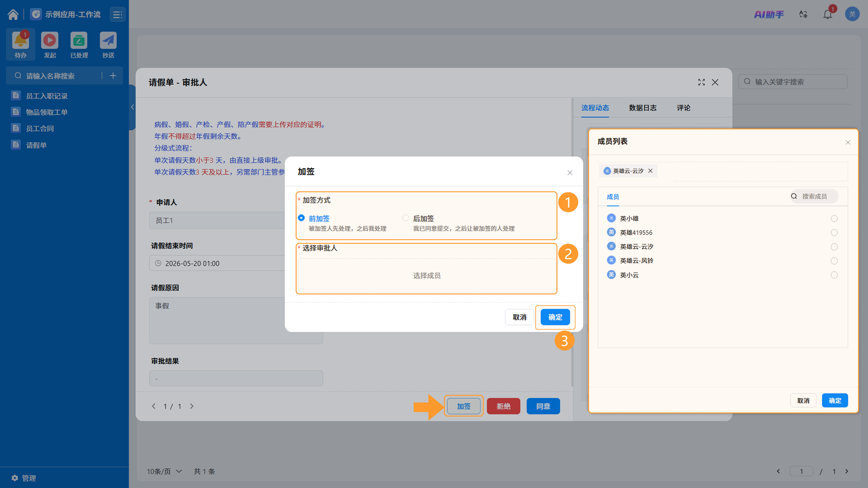The height and width of the screenshot is (488, 868).
Task: Open the 示例应用-工作流 app logo
Action: coord(36,14)
